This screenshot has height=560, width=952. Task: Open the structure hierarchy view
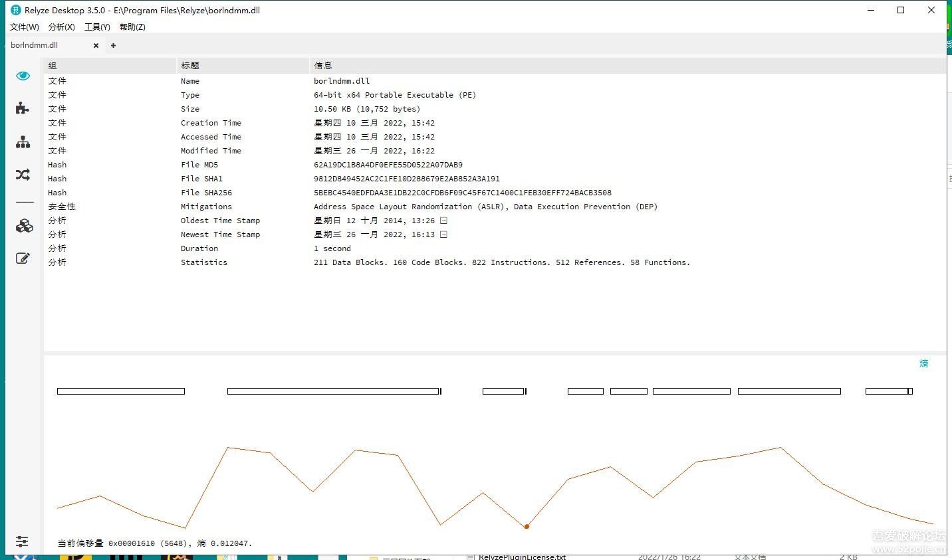click(x=23, y=142)
